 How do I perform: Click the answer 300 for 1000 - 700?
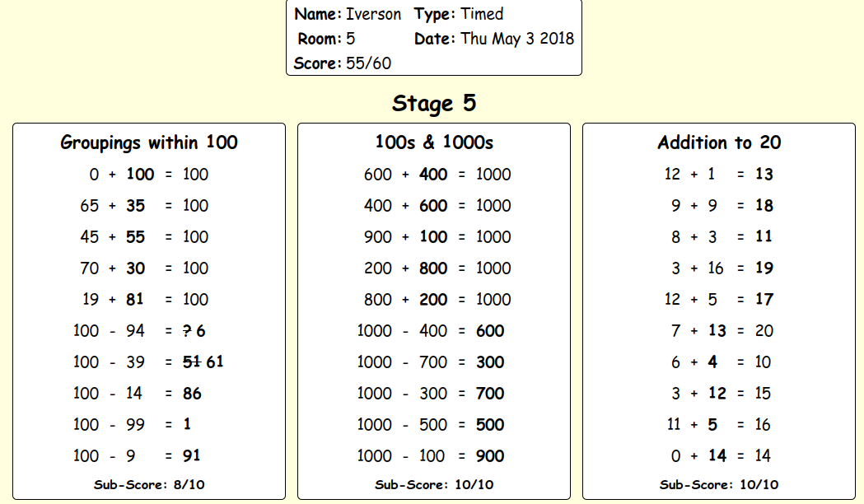(x=490, y=362)
